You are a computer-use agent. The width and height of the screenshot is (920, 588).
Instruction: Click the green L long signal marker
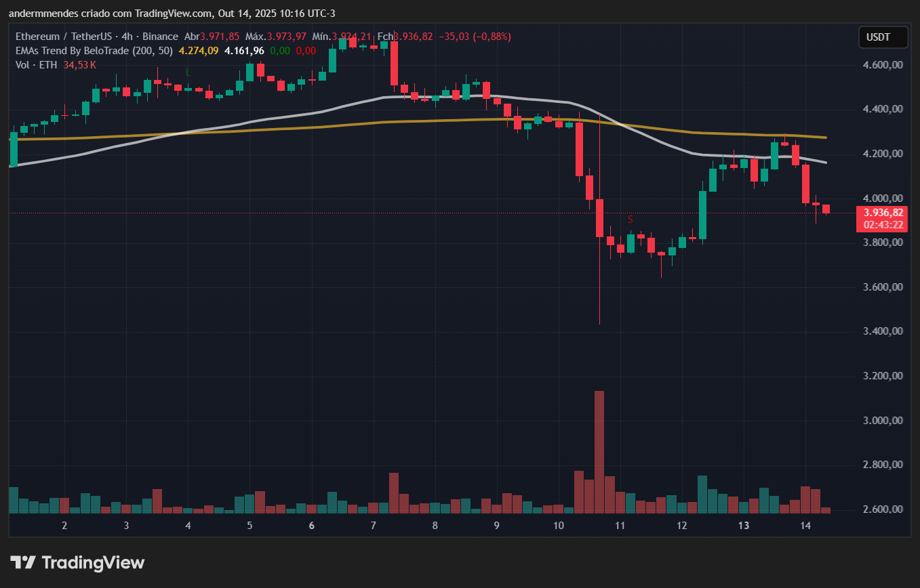188,72
